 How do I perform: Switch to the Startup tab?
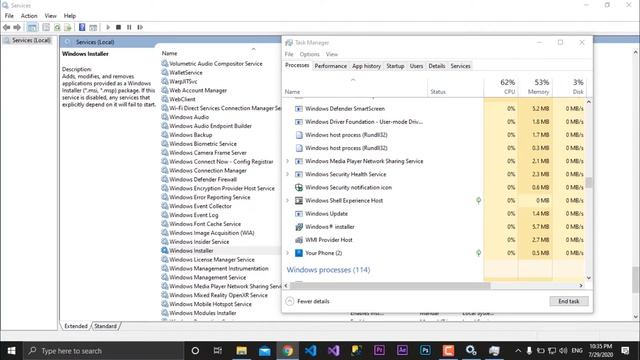[395, 66]
